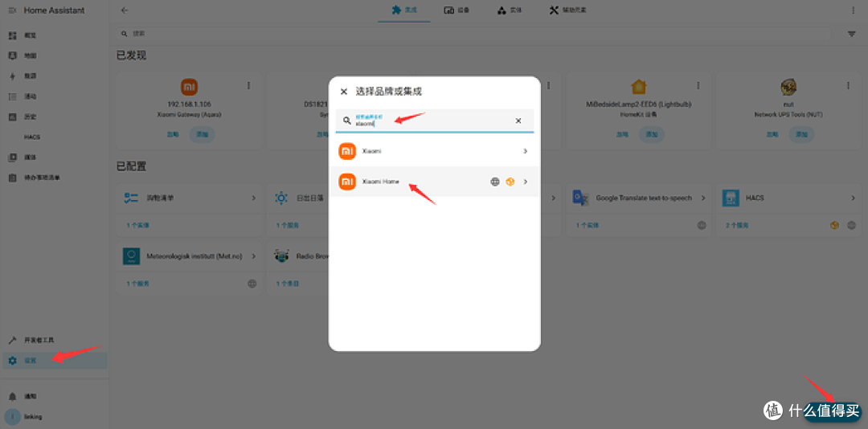Switch to the 集成 integrations tab
The width and height of the screenshot is (868, 429).
pos(404,10)
